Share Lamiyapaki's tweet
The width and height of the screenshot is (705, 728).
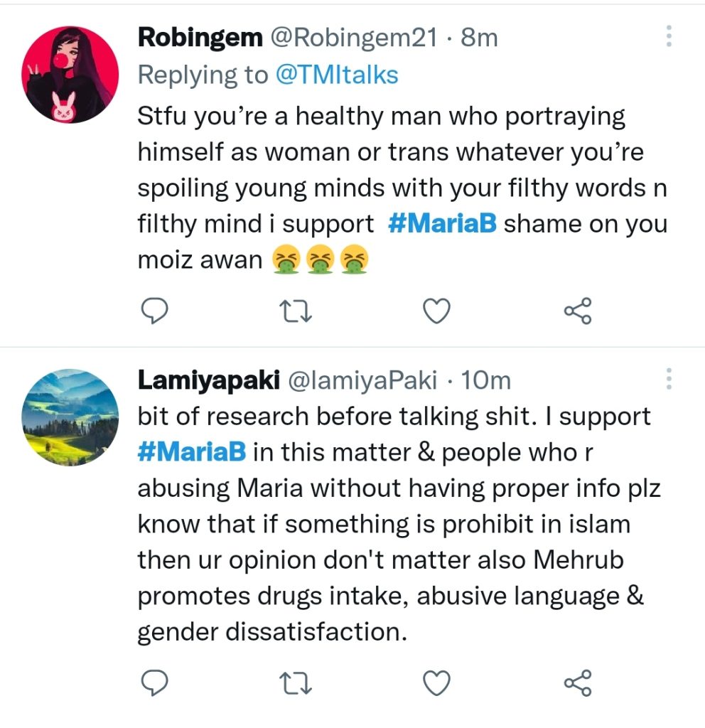pyautogui.click(x=578, y=685)
